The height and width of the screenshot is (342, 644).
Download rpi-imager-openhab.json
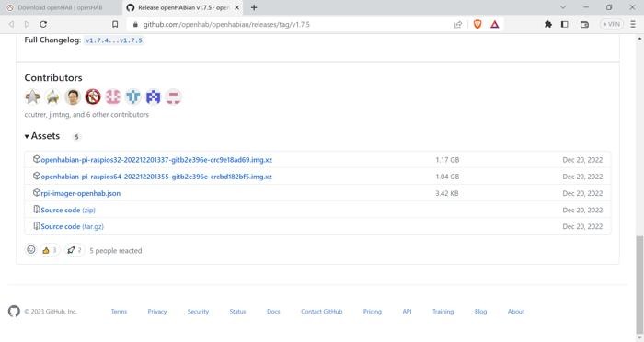click(81, 193)
